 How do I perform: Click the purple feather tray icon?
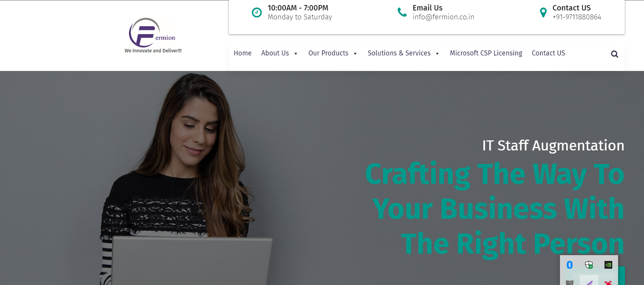click(589, 282)
